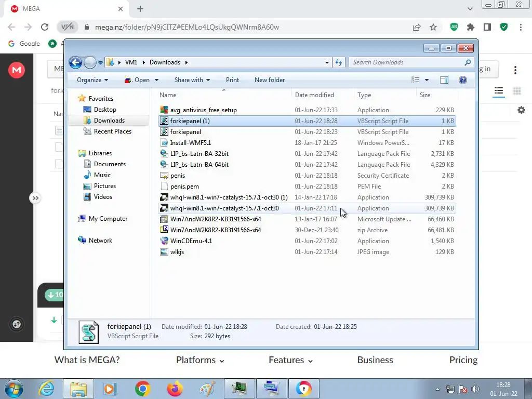Open the address bar history dropdown arrow
The height and width of the screenshot is (399, 532).
[327, 63]
